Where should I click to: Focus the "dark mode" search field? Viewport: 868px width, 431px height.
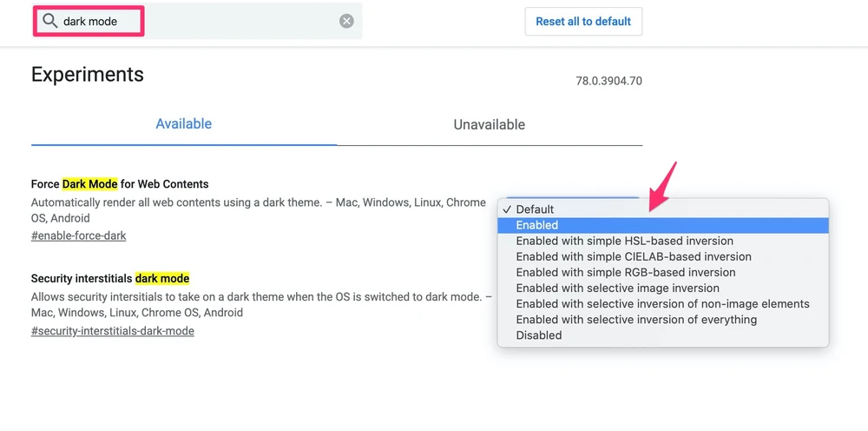point(200,21)
